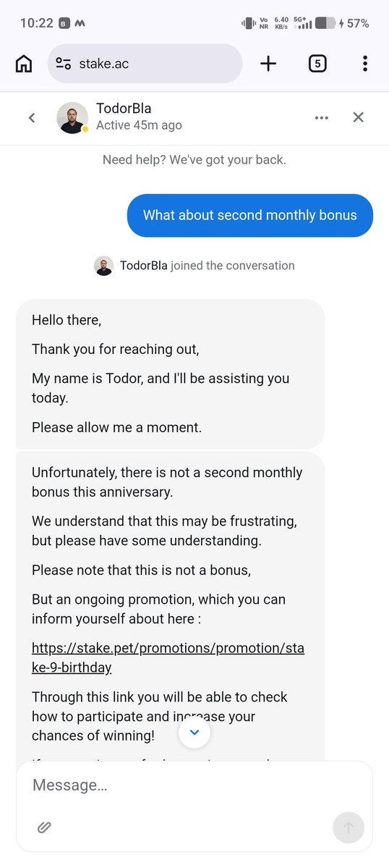This screenshot has height=868, width=389.
Task: Tap small TodorBla avatar in joined notice
Action: tap(104, 266)
